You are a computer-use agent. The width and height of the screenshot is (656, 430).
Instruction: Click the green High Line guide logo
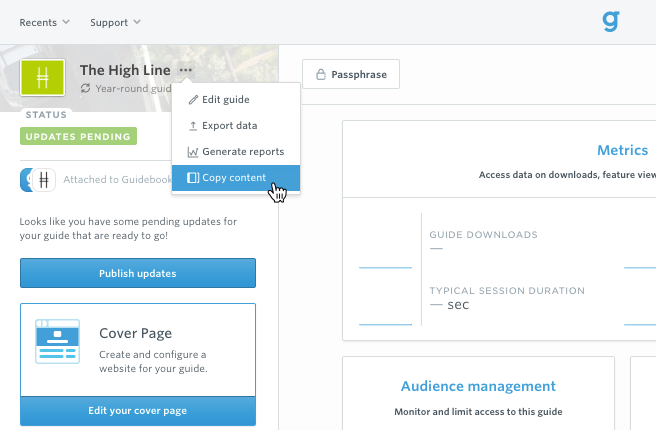43,77
